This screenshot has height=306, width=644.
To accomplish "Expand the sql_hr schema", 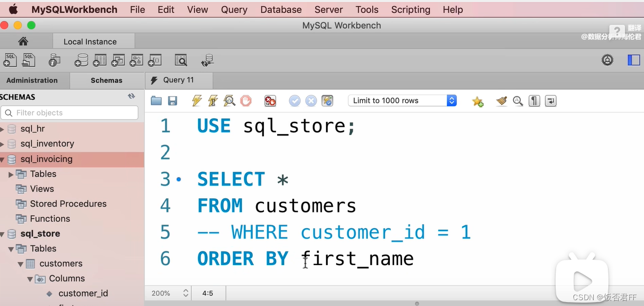I will (x=2, y=129).
